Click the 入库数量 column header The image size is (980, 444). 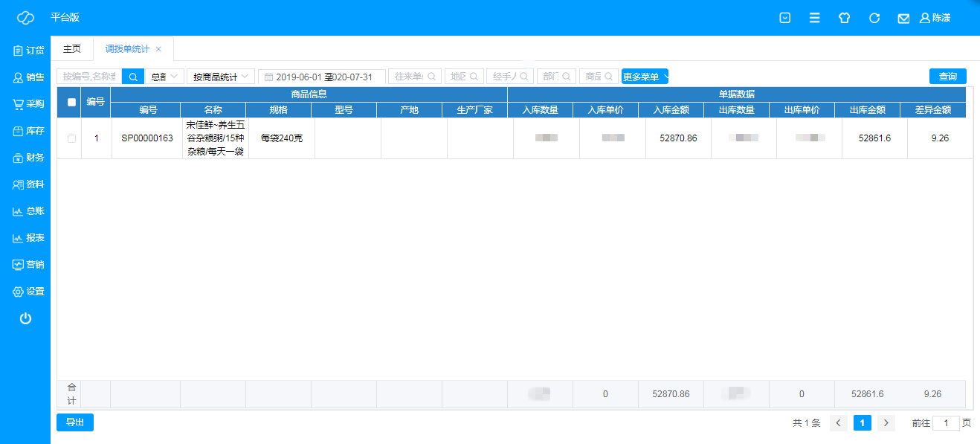click(x=541, y=110)
